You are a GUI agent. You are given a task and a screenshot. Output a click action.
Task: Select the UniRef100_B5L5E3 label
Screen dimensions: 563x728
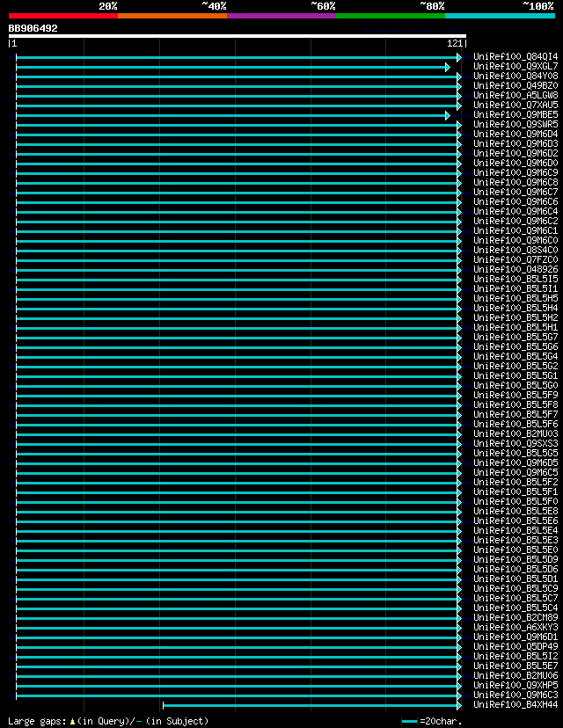(x=515, y=540)
